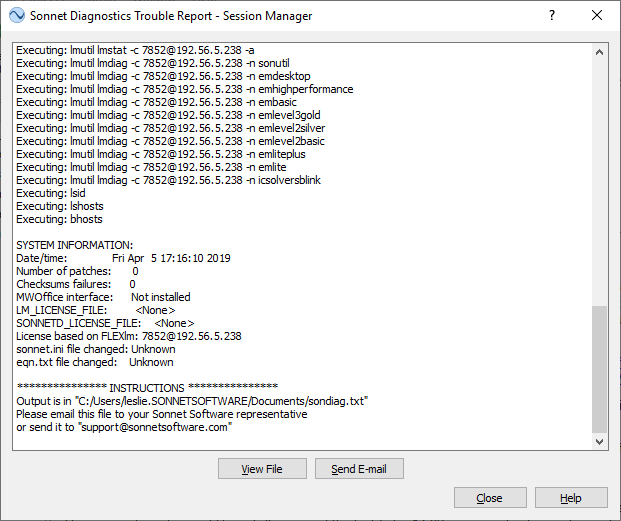Click the scrollbar up arrow
The width and height of the screenshot is (621, 521).
point(599,52)
